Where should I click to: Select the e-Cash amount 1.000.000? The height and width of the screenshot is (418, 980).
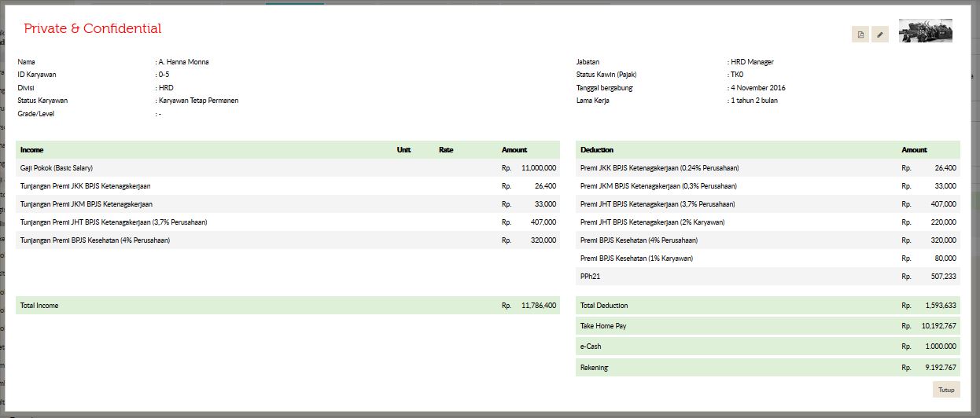tap(940, 346)
